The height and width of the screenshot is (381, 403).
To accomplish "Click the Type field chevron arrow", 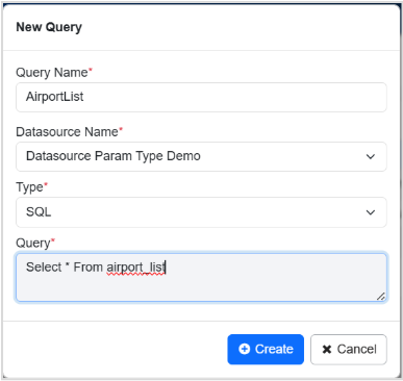I will coord(370,212).
